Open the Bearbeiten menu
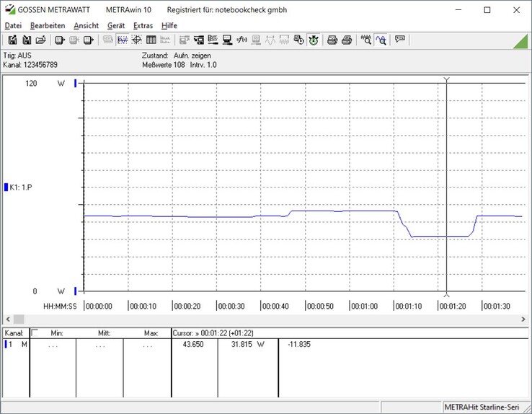 click(x=48, y=26)
